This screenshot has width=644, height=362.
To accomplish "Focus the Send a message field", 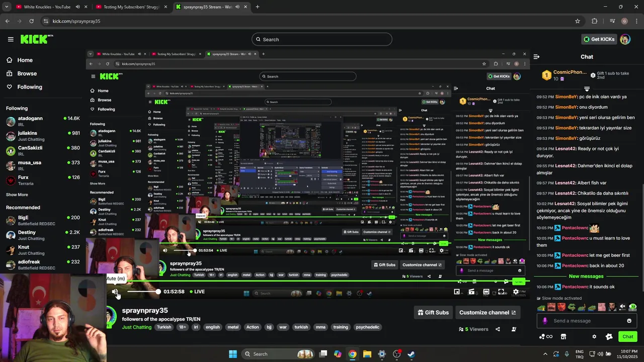I will click(x=587, y=321).
